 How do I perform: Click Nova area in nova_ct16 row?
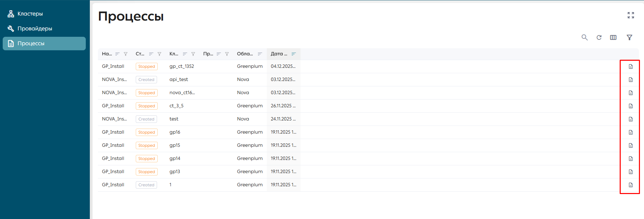243,93
